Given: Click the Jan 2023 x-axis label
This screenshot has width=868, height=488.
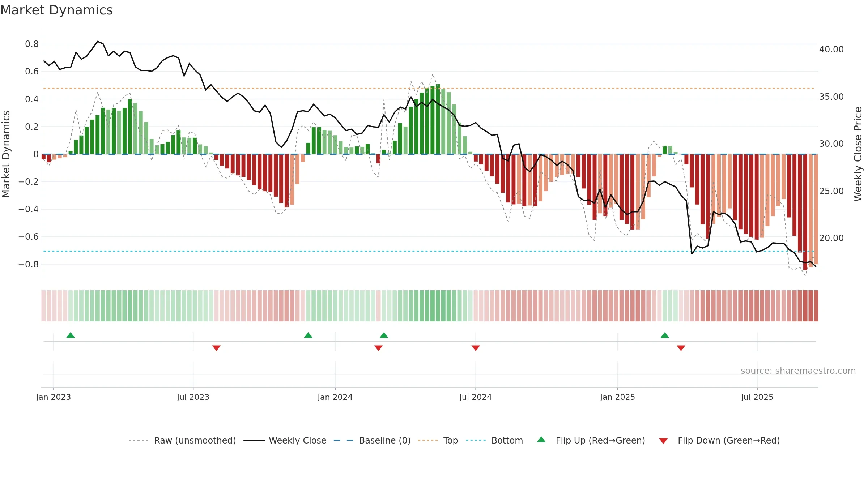Looking at the screenshot, I should point(54,397).
